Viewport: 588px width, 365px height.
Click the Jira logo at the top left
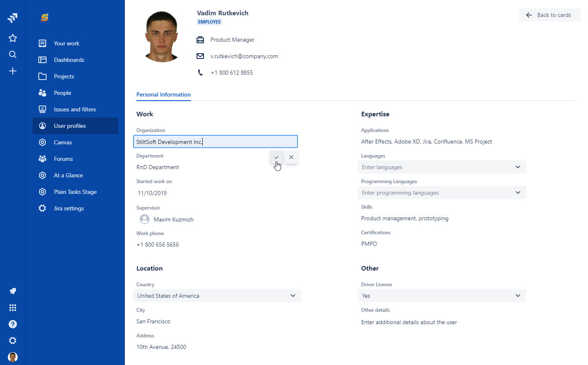pyautogui.click(x=12, y=18)
